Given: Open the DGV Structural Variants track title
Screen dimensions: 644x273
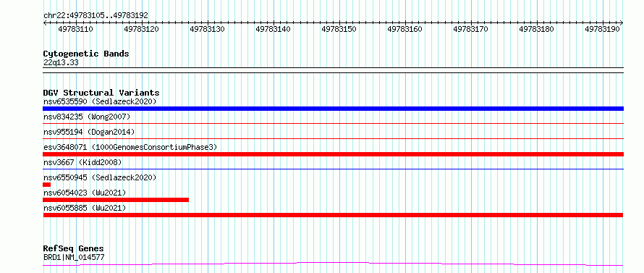Looking at the screenshot, I should pyautogui.click(x=101, y=93).
